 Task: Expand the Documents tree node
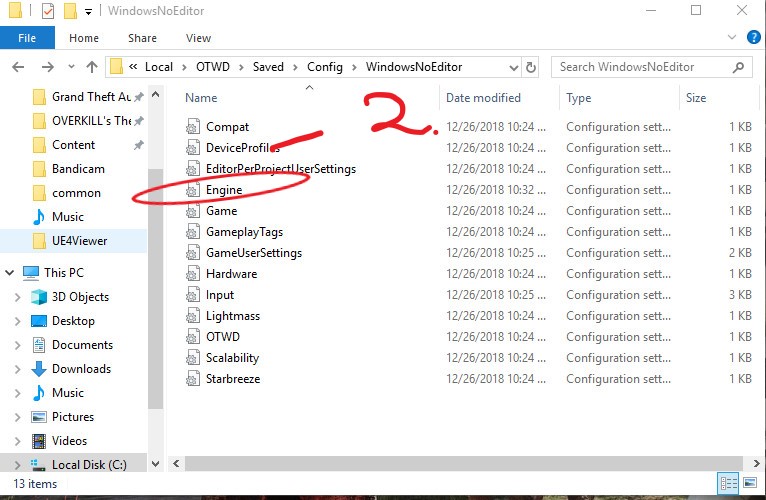(18, 345)
